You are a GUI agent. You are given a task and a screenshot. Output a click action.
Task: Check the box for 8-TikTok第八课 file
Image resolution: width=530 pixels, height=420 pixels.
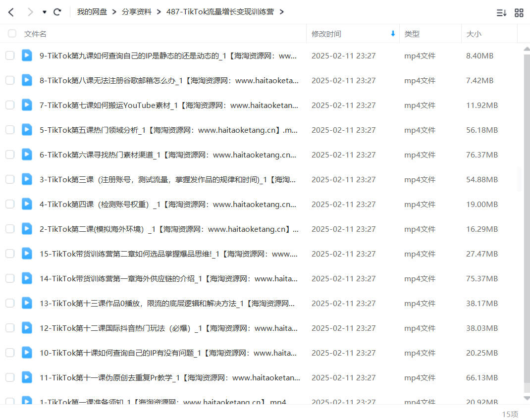pyautogui.click(x=10, y=80)
